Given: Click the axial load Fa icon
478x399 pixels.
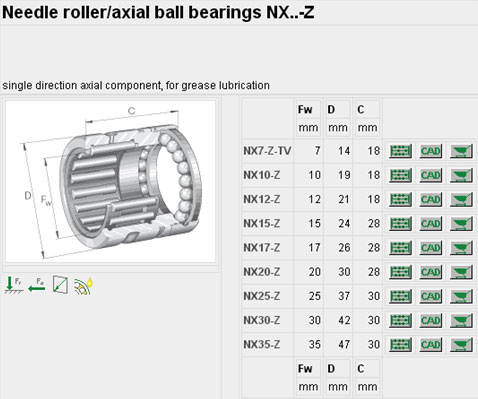Looking at the screenshot, I should pyautogui.click(x=37, y=285).
